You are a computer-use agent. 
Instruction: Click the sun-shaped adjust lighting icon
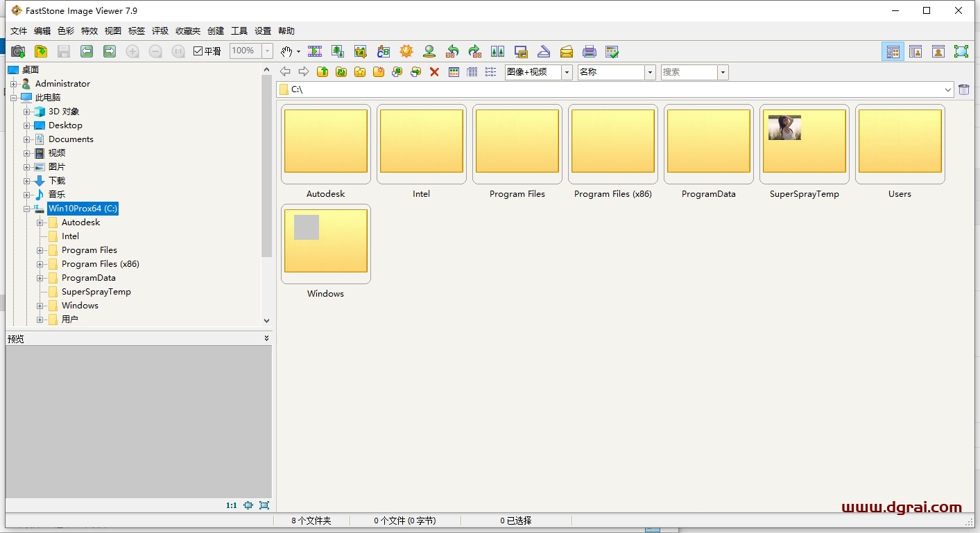406,51
